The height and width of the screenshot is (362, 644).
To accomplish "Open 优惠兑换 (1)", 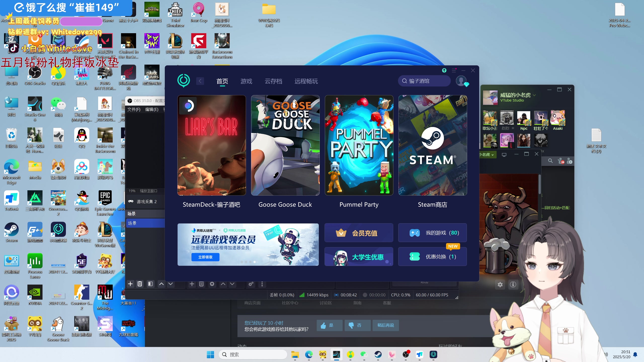I will (x=432, y=257).
